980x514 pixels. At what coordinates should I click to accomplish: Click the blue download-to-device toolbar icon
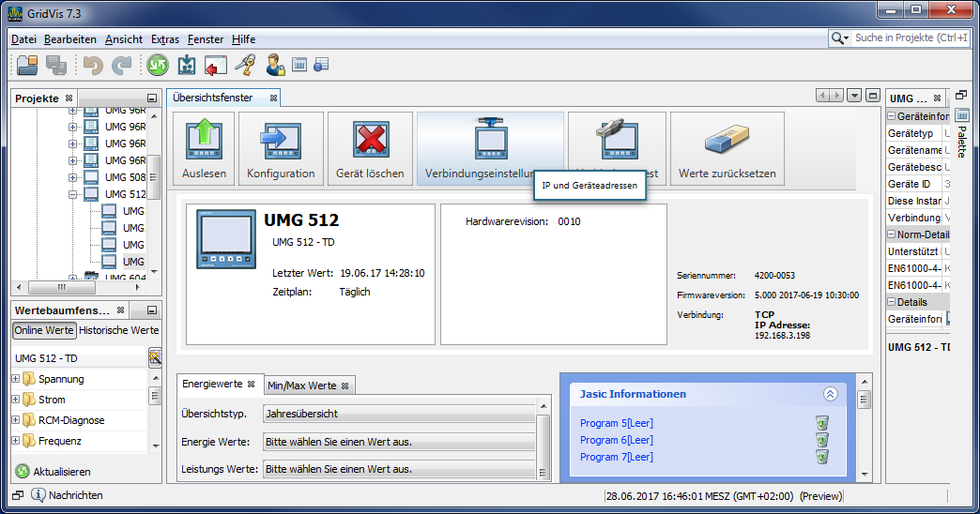tap(186, 65)
